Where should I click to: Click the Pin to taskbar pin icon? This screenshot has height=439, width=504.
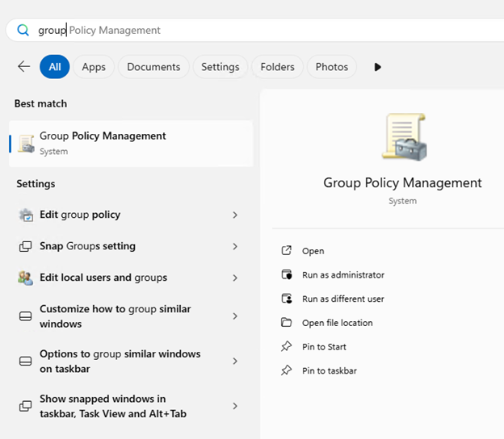point(286,370)
